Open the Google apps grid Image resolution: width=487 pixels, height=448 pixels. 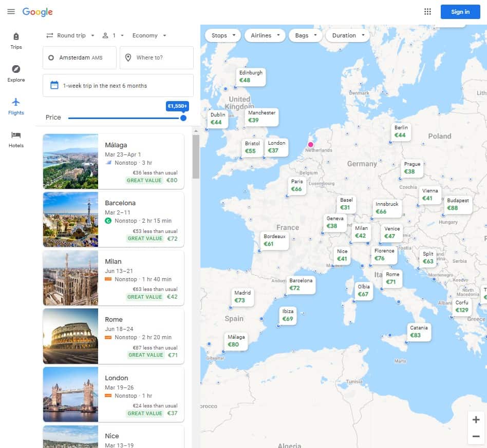click(427, 12)
